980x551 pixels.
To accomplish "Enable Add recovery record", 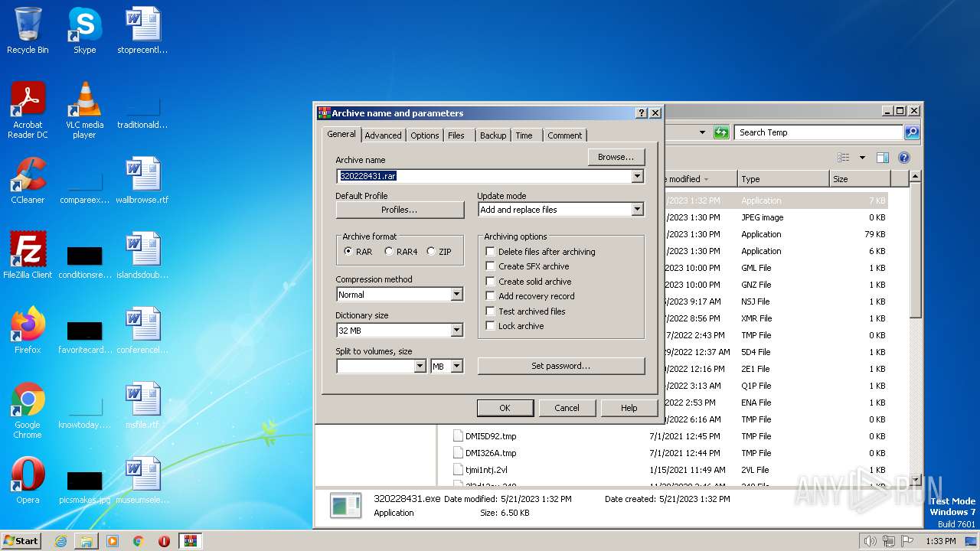I will pyautogui.click(x=491, y=296).
